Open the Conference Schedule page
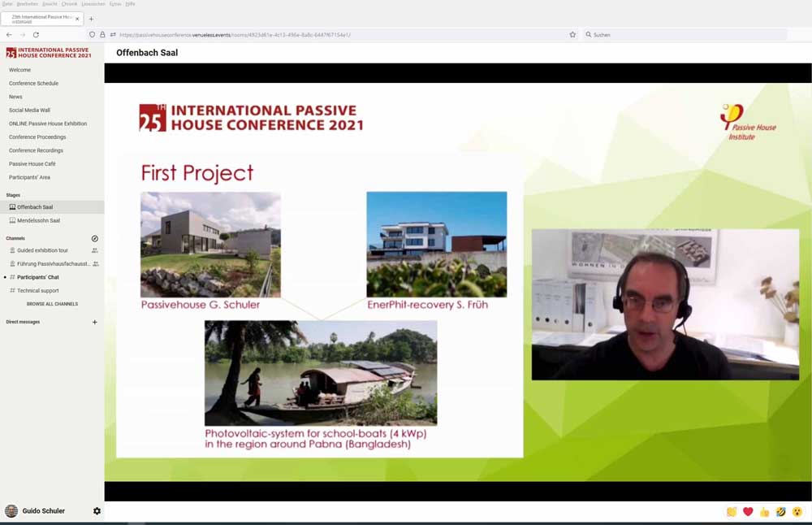The image size is (812, 525). tap(33, 83)
